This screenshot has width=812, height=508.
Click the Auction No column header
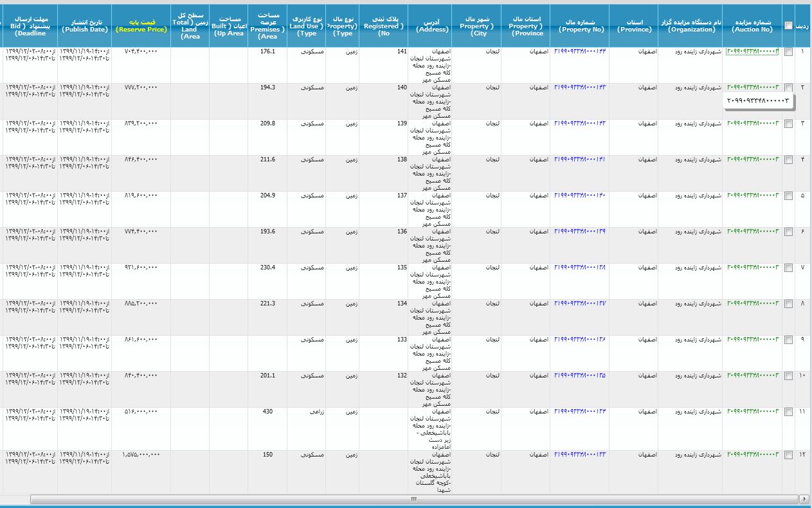752,26
